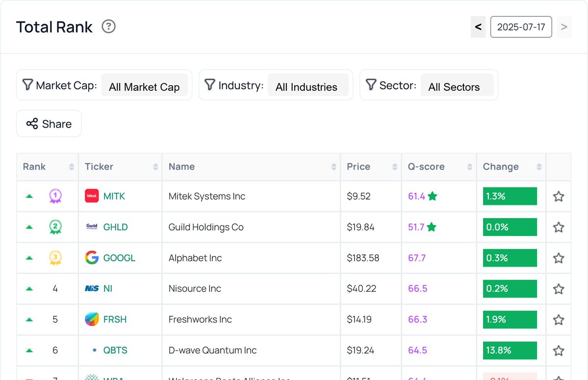The width and height of the screenshot is (588, 380).
Task: Open the 2025-07-17 date picker field
Action: [x=521, y=27]
